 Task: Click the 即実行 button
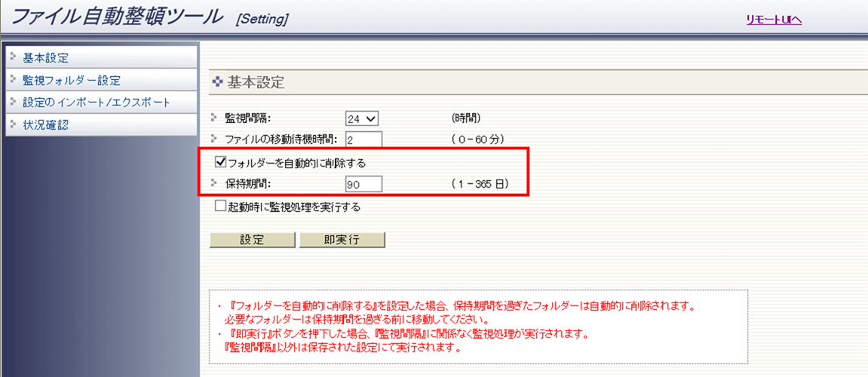click(x=342, y=240)
